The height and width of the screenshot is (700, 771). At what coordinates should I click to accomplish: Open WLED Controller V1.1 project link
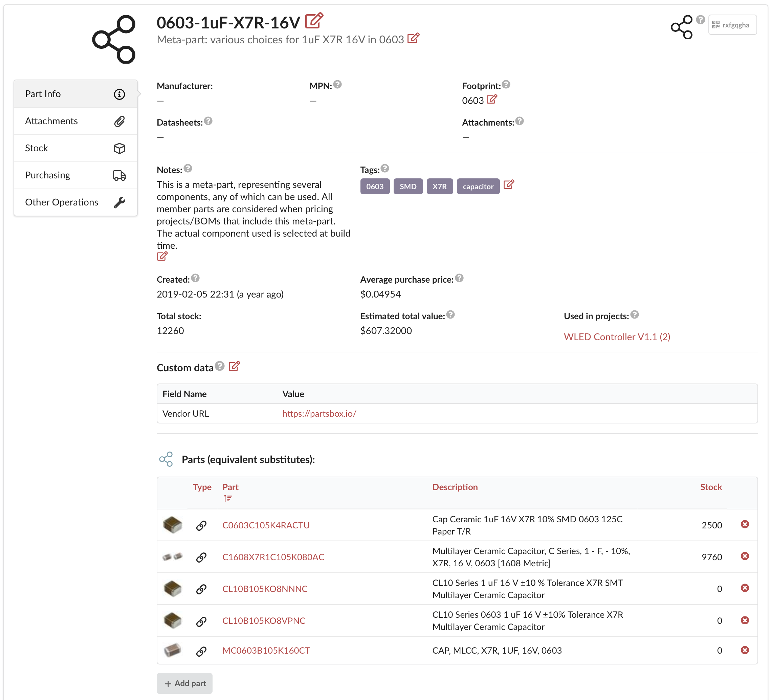tap(616, 336)
